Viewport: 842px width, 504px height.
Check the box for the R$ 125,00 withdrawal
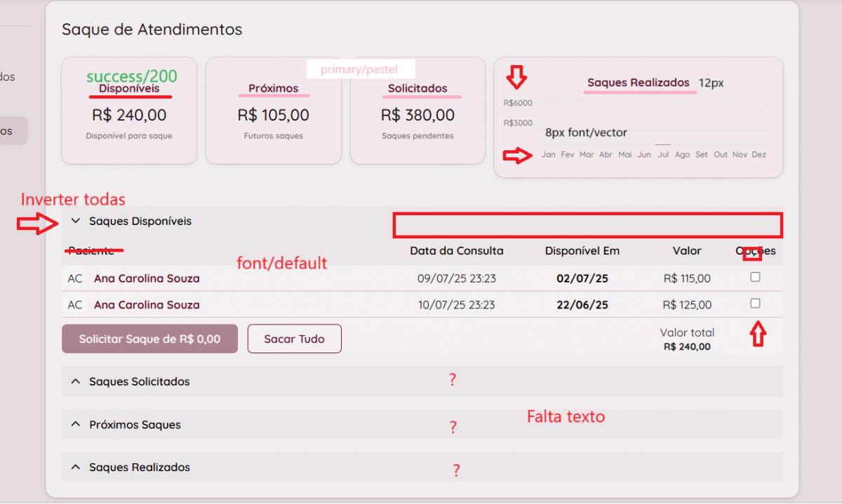coord(755,304)
